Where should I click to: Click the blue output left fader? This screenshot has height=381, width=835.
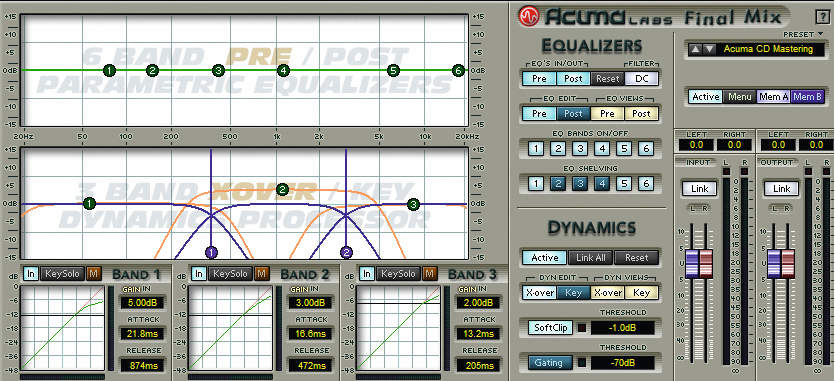point(774,263)
